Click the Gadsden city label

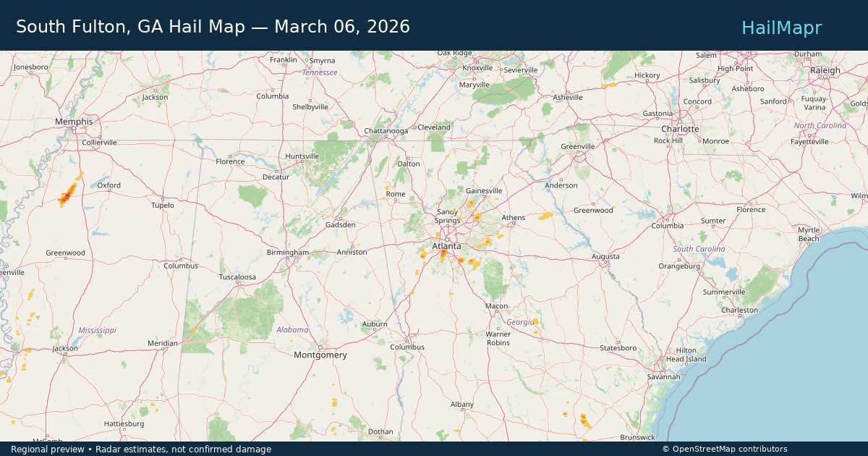(x=341, y=225)
